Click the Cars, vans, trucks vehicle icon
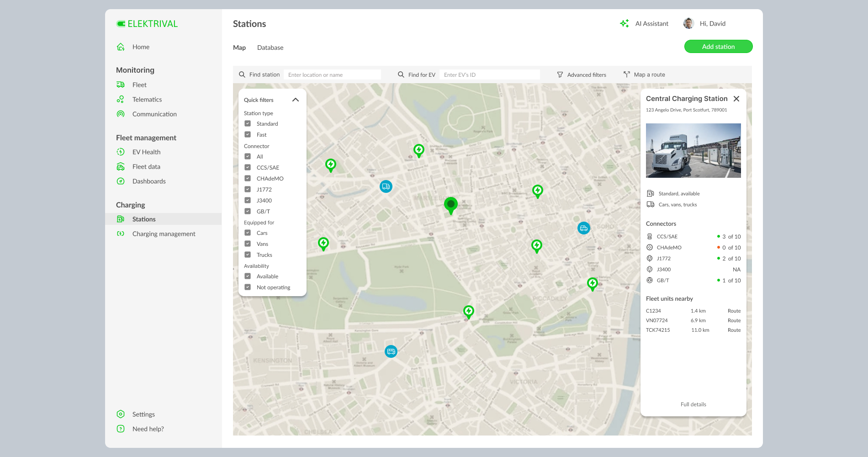 651,204
